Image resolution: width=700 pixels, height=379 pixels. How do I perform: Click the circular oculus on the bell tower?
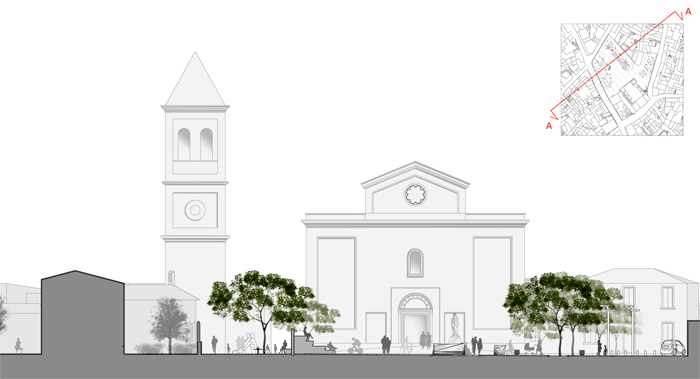pyautogui.click(x=195, y=210)
